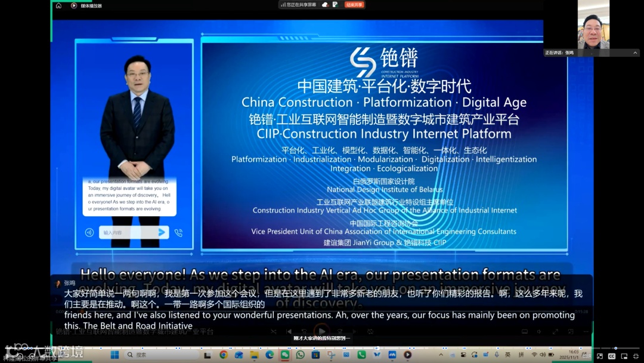The height and width of the screenshot is (363, 644).
Task: Open WeChat from the taskbar
Action: coord(285,355)
